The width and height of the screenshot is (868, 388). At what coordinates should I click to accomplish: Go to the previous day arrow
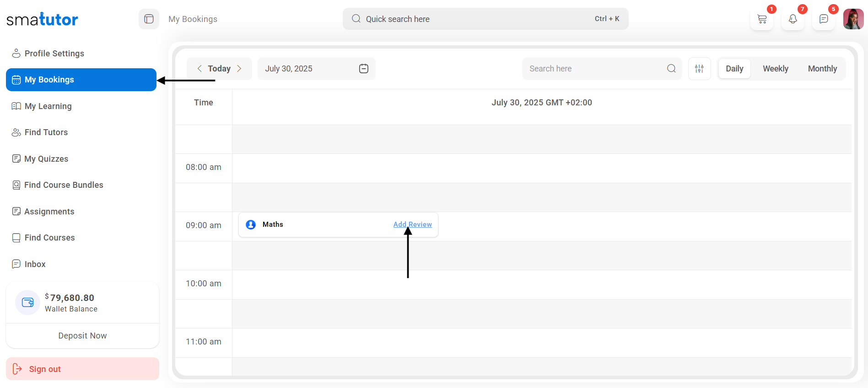click(199, 69)
